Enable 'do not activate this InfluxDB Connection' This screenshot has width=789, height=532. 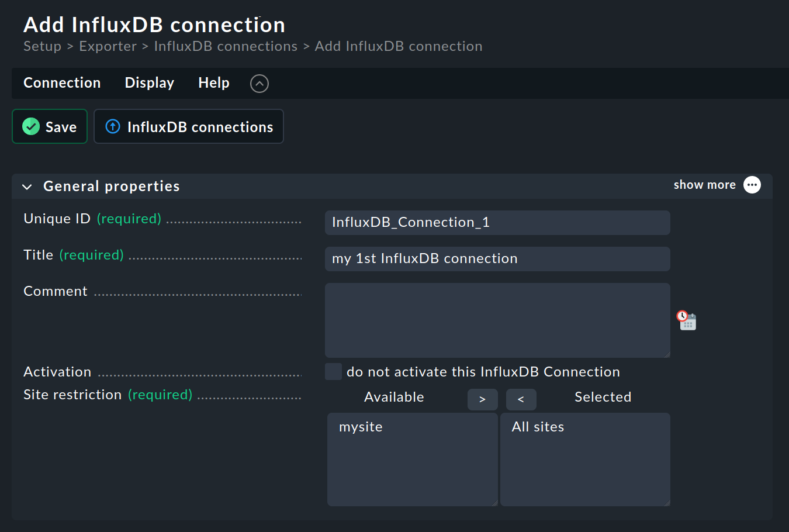333,371
